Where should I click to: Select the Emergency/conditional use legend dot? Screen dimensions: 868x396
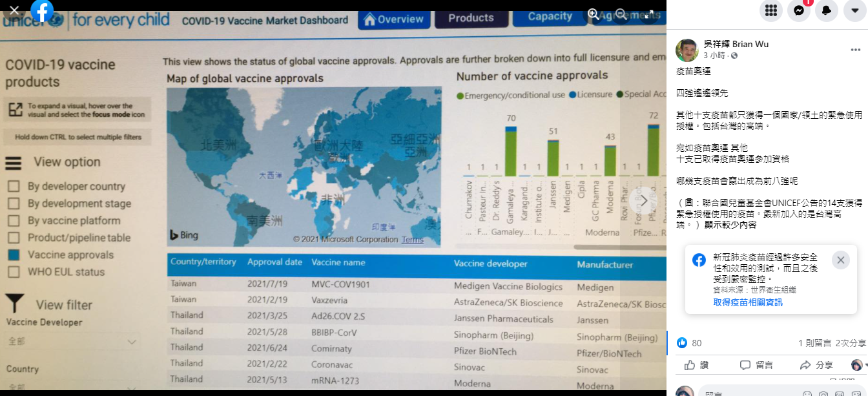point(460,96)
